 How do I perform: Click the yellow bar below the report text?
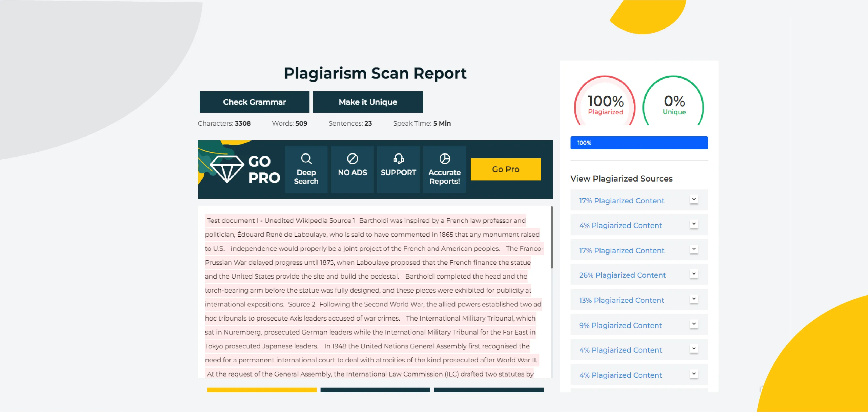click(262, 390)
